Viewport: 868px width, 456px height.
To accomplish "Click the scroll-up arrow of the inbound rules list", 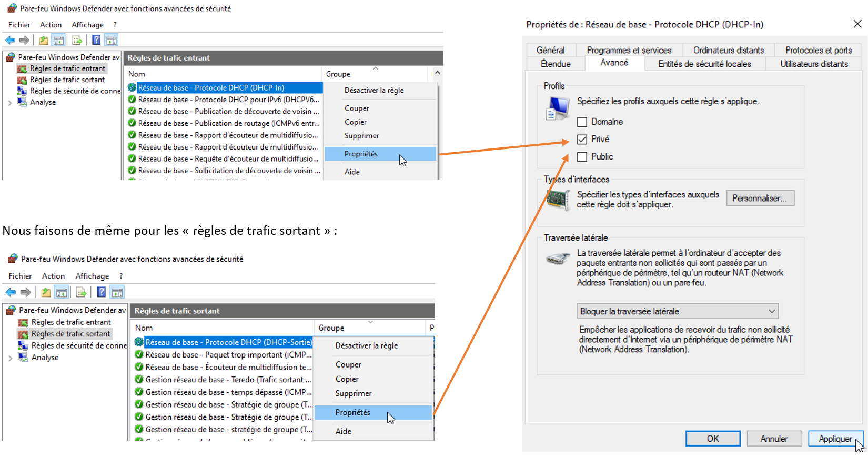I will [437, 73].
